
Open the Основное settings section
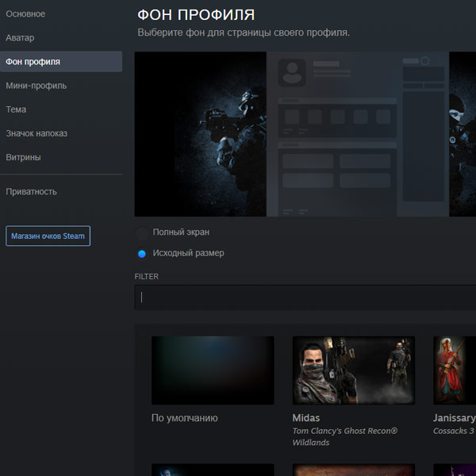pos(25,14)
